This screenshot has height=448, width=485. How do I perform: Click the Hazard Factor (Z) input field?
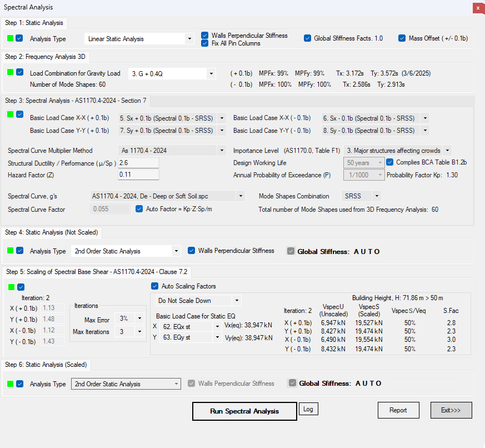coord(138,175)
